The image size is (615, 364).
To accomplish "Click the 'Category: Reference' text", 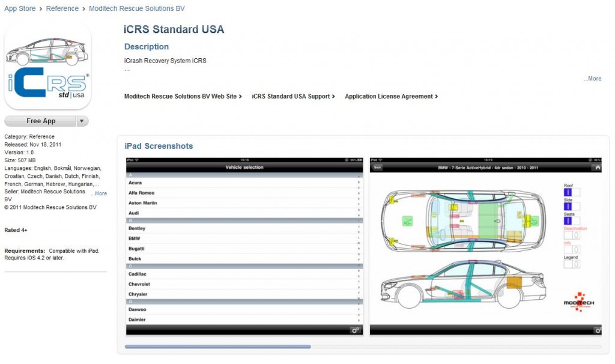I will [29, 136].
